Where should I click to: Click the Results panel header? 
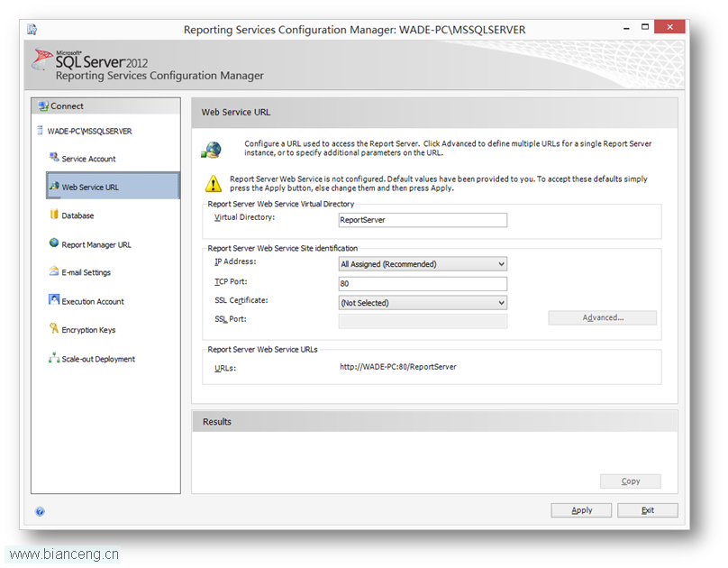point(434,422)
